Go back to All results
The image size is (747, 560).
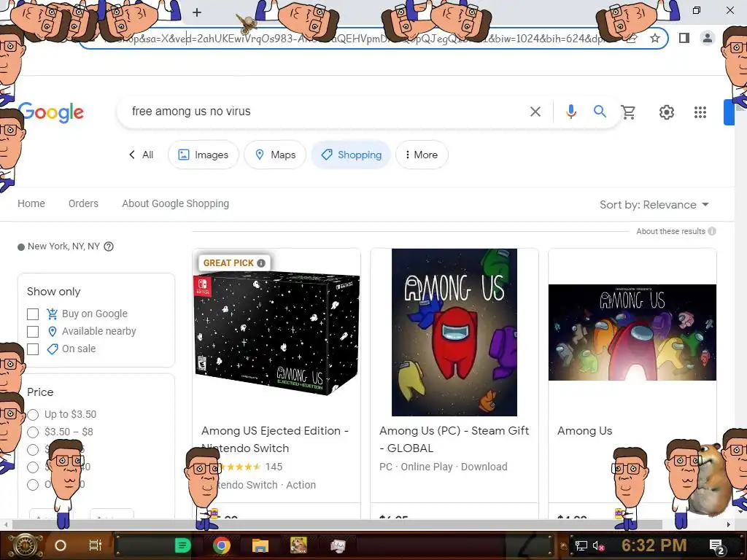141,155
